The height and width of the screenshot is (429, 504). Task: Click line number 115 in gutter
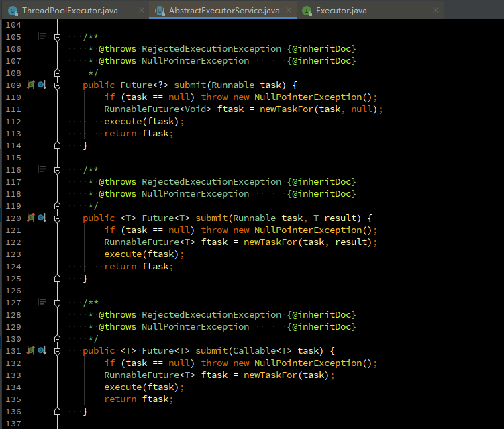pos(13,158)
